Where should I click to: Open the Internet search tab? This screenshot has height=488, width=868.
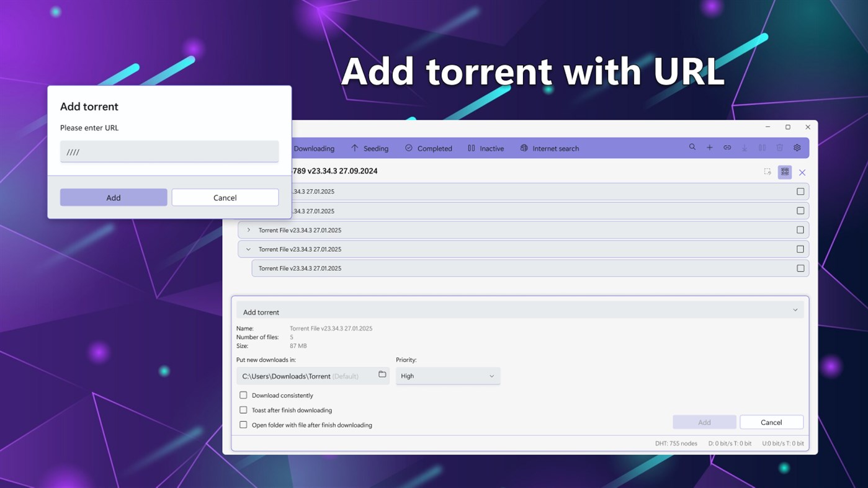click(x=549, y=148)
